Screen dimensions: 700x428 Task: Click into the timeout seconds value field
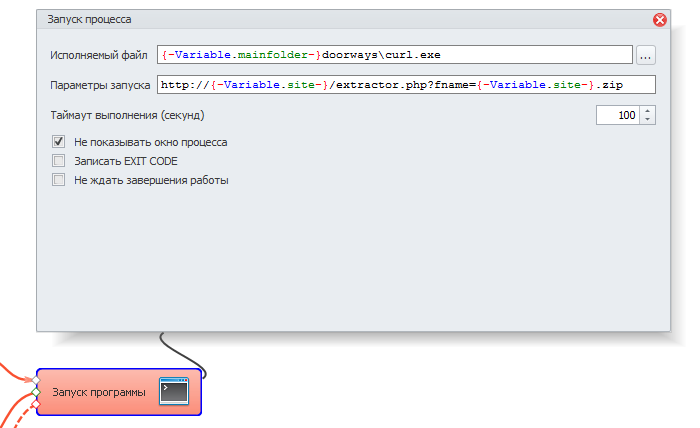click(617, 116)
